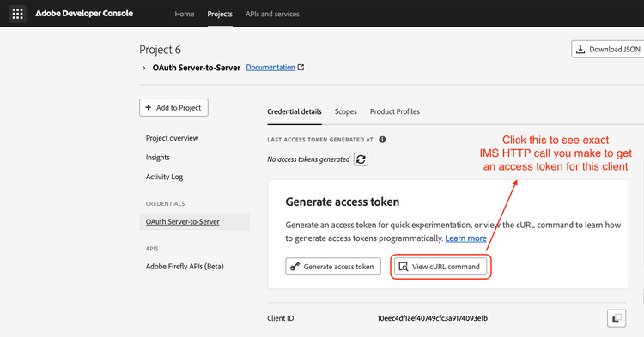Click the refresh access token status icon
The height and width of the screenshot is (337, 644).
[361, 159]
